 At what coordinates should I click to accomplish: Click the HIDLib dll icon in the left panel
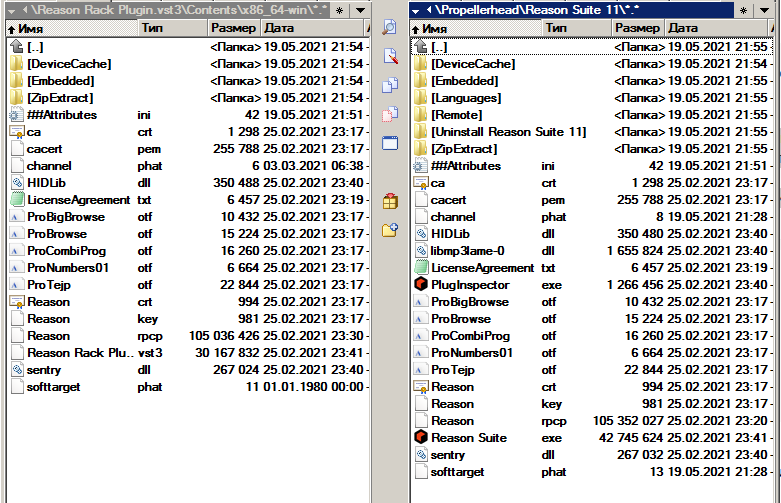pyautogui.click(x=17, y=183)
